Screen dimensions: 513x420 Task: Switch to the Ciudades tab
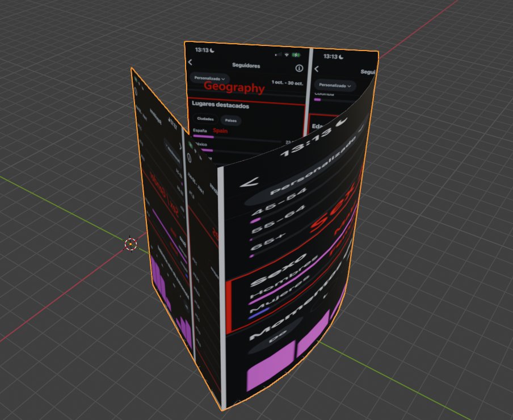coord(206,119)
